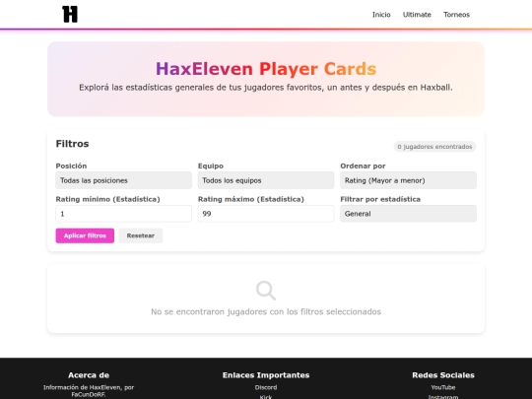Click the magnifying glass empty-state icon
The image size is (532, 399).
pos(266,291)
